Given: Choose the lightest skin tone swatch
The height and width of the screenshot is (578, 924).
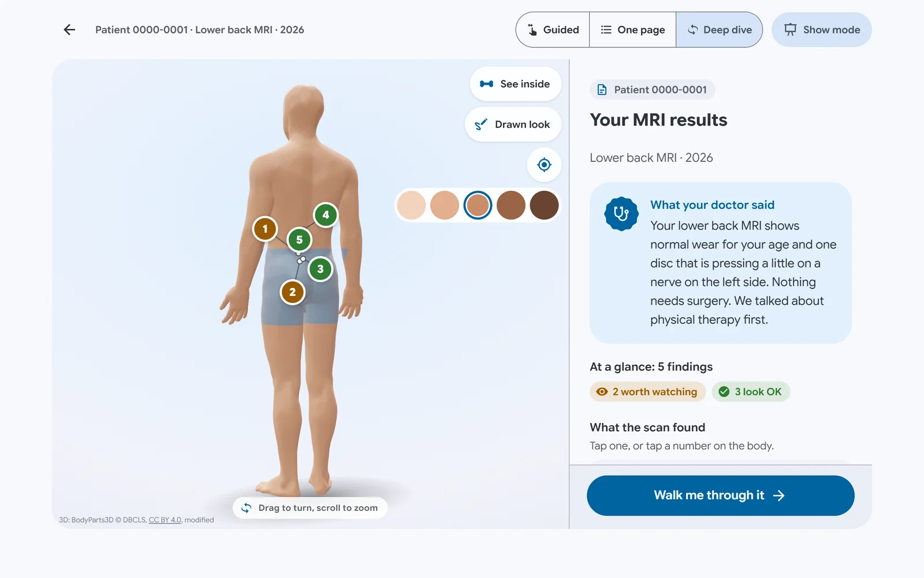Looking at the screenshot, I should (x=411, y=205).
